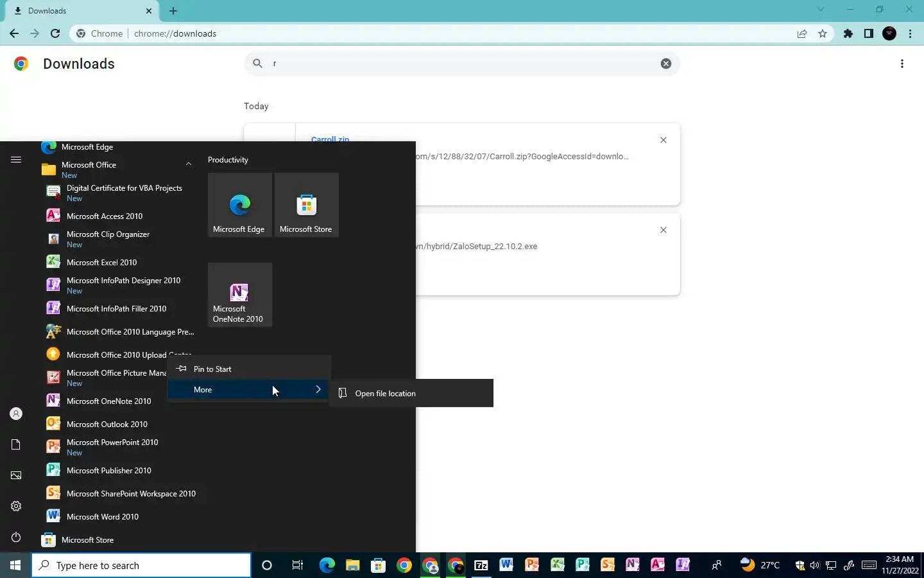Image resolution: width=924 pixels, height=578 pixels.
Task: Reload the Chrome downloads page
Action: (x=55, y=33)
